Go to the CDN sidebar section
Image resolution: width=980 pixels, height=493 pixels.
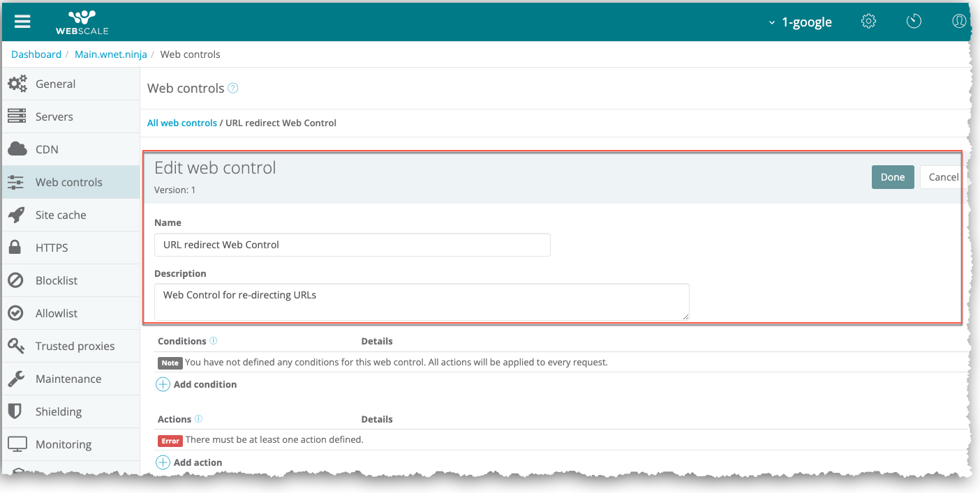47,149
